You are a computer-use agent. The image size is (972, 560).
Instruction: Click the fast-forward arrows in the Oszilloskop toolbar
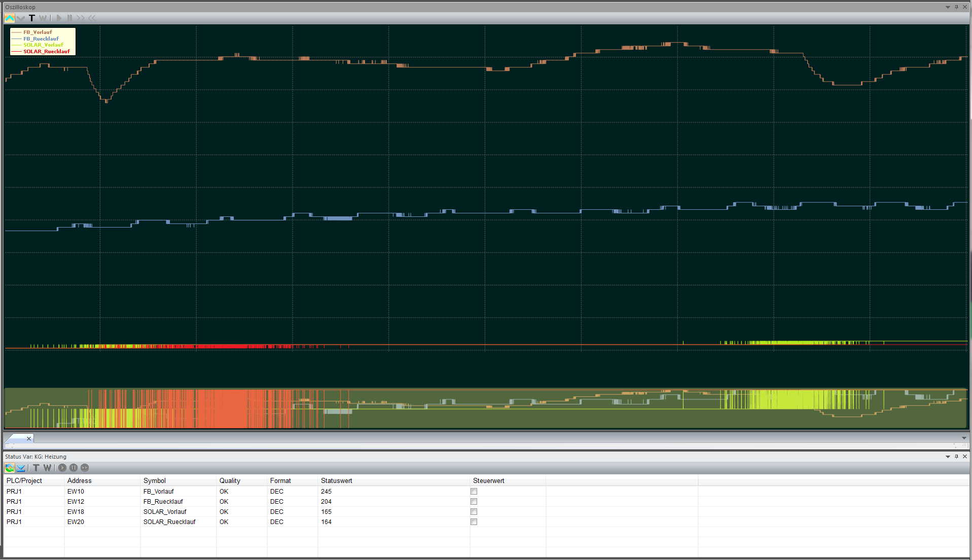[81, 18]
